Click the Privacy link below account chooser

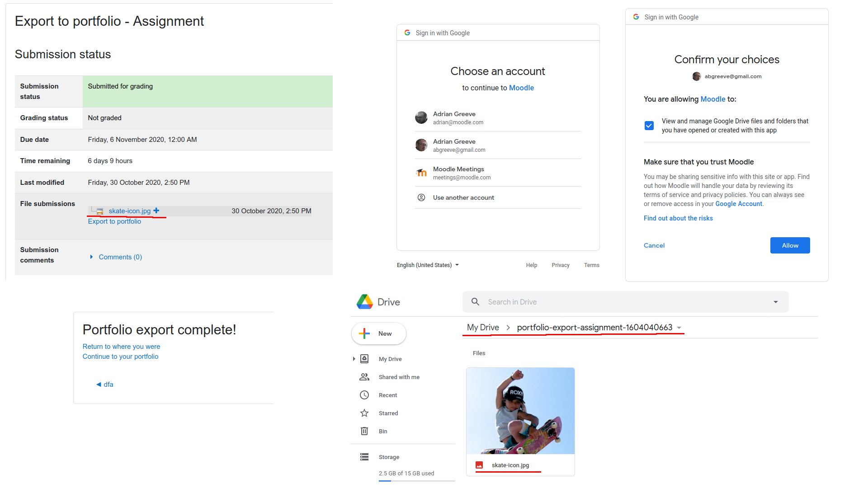point(561,265)
